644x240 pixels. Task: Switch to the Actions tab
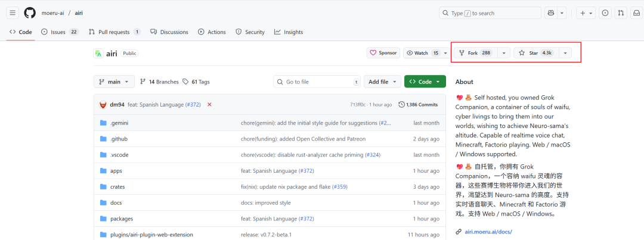click(x=212, y=32)
